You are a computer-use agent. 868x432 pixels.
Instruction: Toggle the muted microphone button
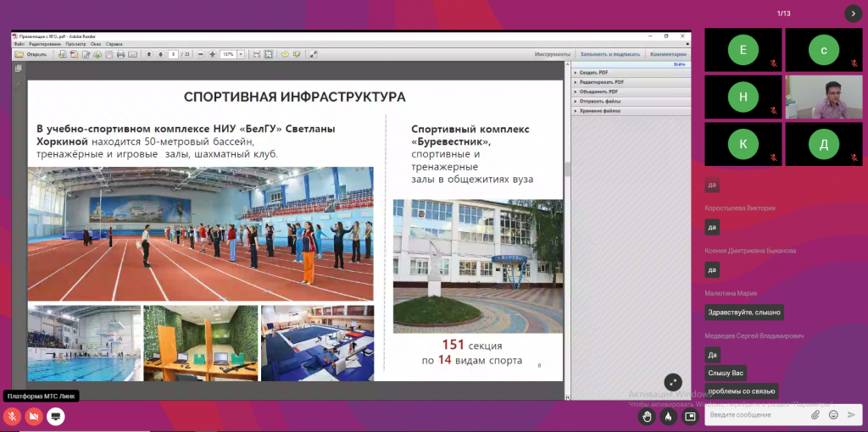coord(12,417)
